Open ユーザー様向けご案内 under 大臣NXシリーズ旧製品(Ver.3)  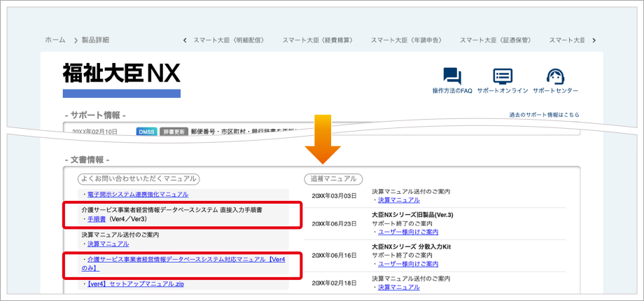(408, 232)
